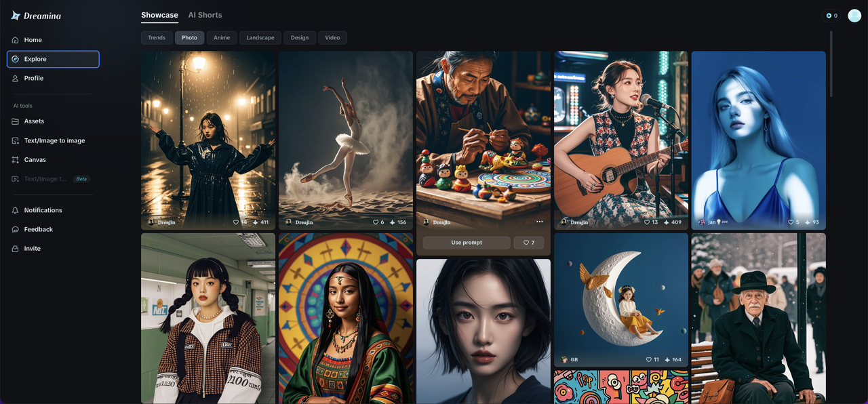The height and width of the screenshot is (404, 868).
Task: Open the Profile person icon
Action: pos(15,78)
